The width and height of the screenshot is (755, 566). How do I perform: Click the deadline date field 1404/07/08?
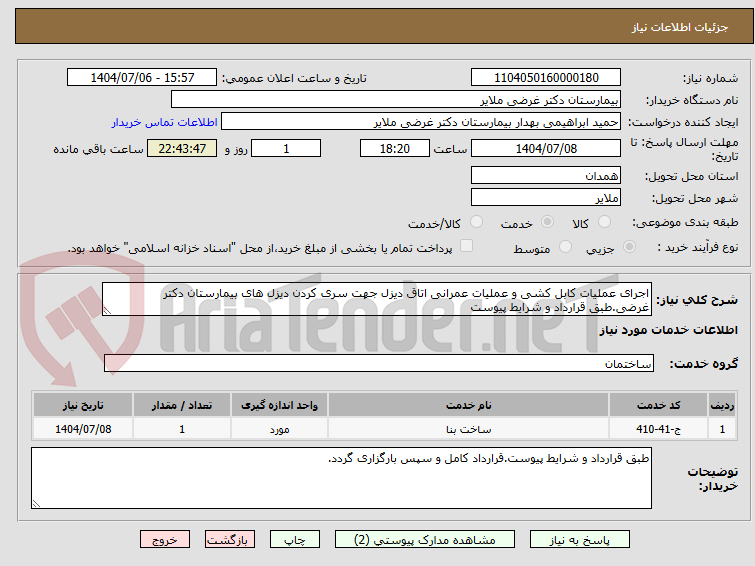(546, 148)
